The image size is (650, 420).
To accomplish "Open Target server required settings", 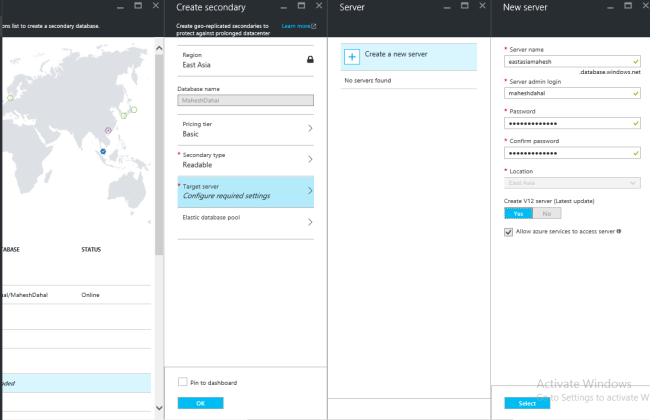I will pos(246,190).
